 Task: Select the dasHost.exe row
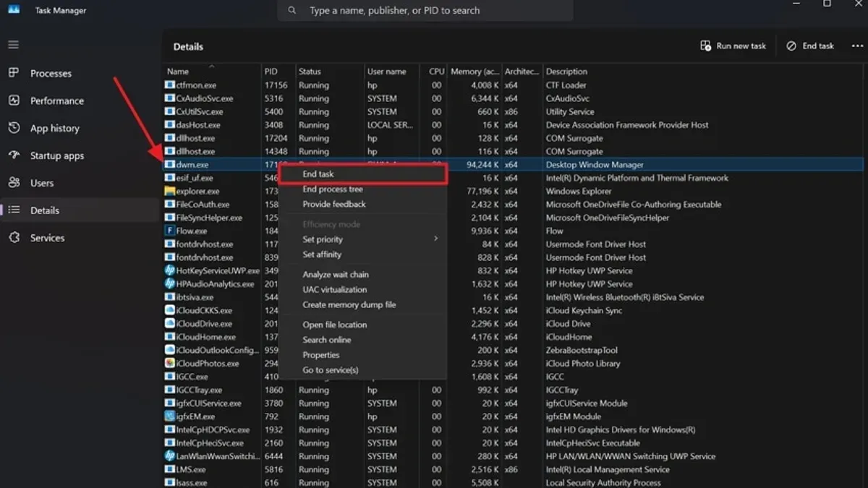pos(513,125)
